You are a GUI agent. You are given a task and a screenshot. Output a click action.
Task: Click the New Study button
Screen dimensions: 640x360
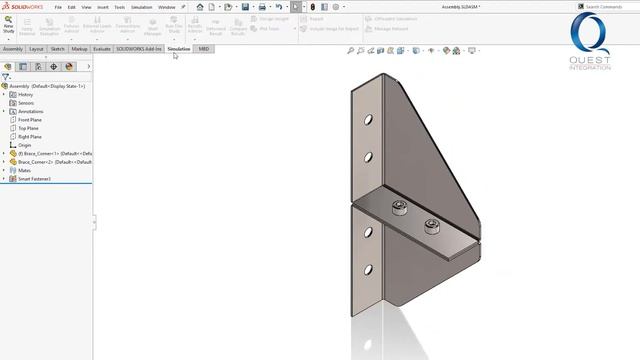(x=8, y=24)
